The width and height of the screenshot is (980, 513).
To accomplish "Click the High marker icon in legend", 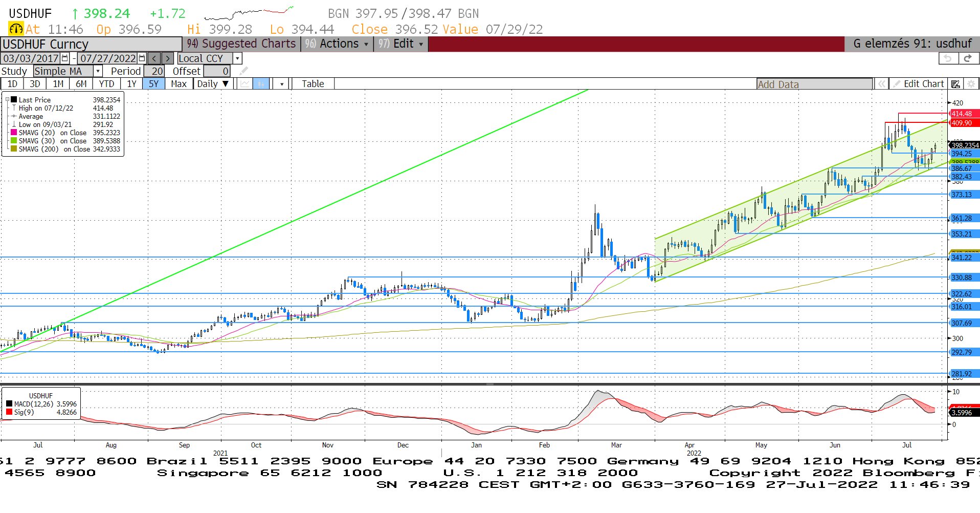I will pos(14,108).
